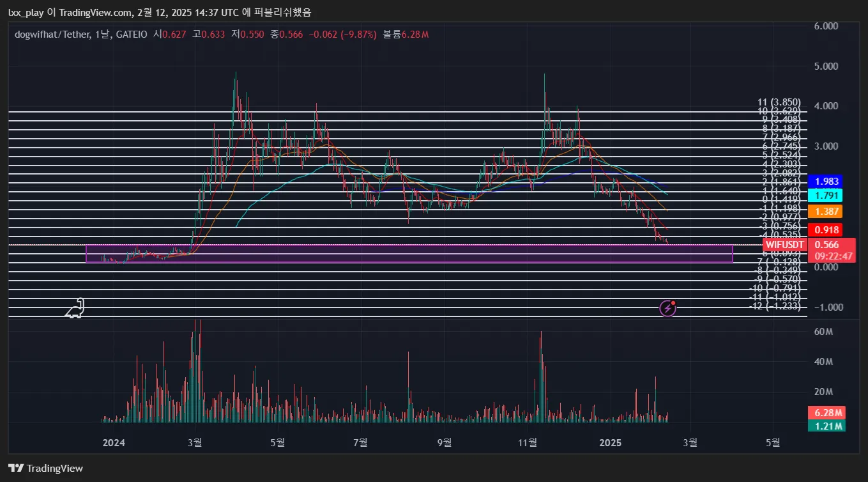Screen dimensions: 868x482
Task: Click the blue 1.983 price tag
Action: (825, 181)
